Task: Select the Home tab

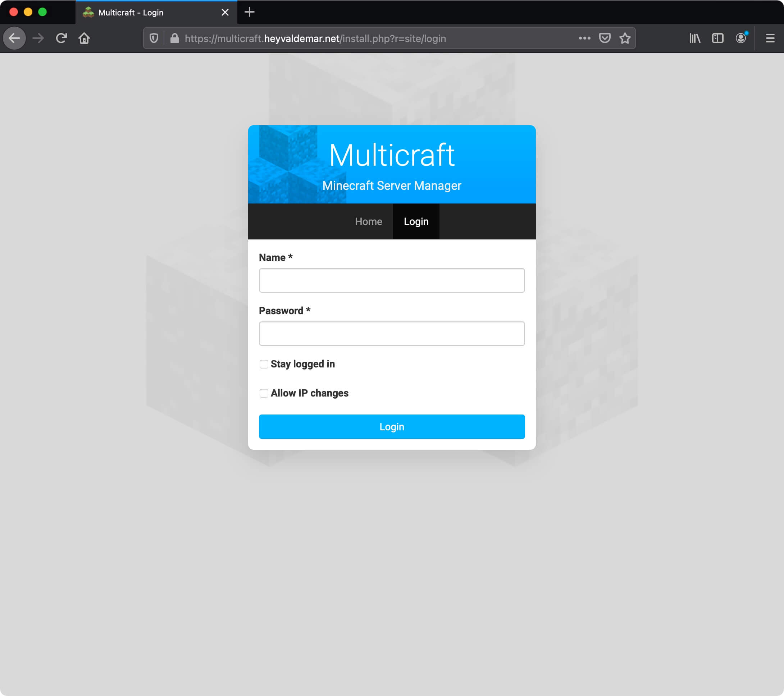Action: 369,222
